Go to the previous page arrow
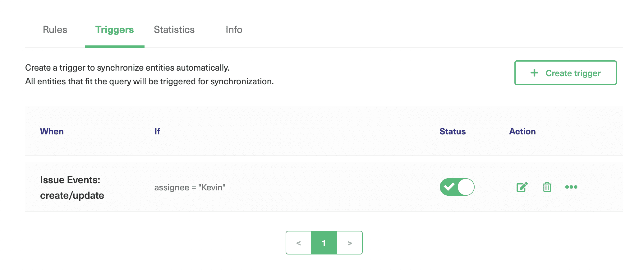 click(x=299, y=243)
